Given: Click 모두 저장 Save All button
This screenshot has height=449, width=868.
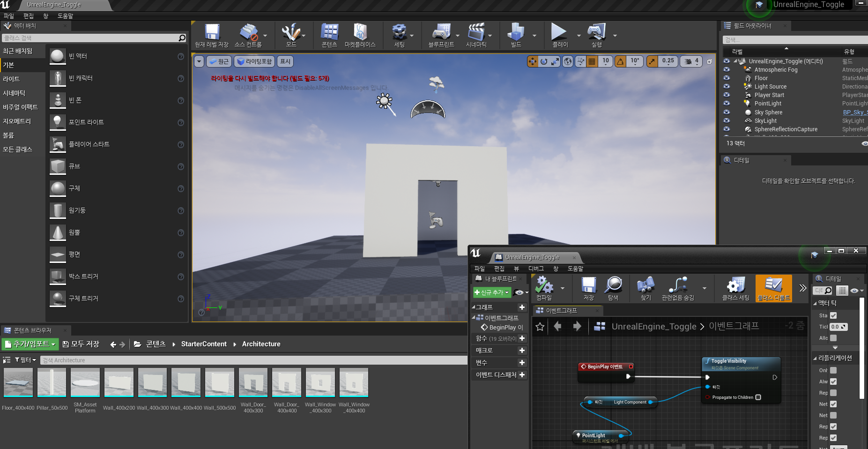Looking at the screenshot, I should [81, 344].
